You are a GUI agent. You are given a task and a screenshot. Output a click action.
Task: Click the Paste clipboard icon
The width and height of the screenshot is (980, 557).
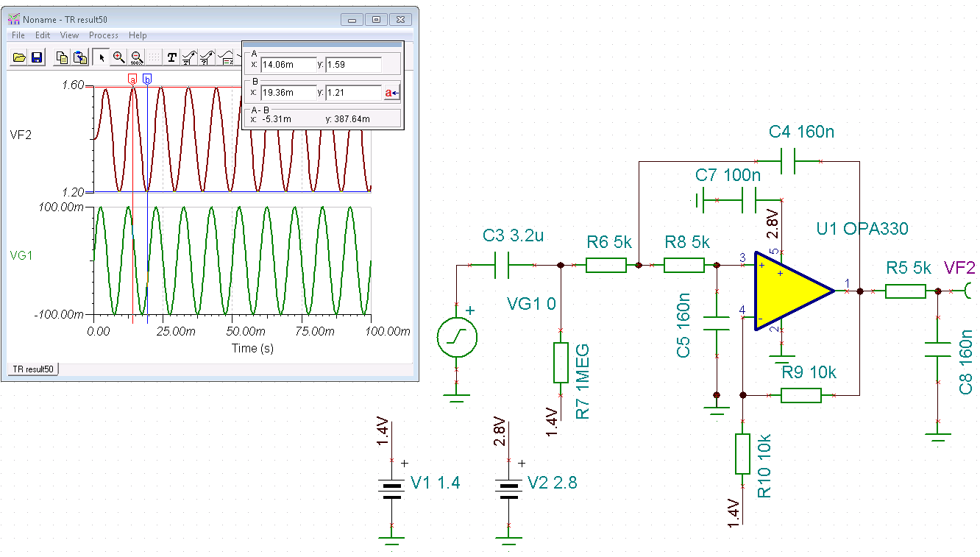coord(79,57)
